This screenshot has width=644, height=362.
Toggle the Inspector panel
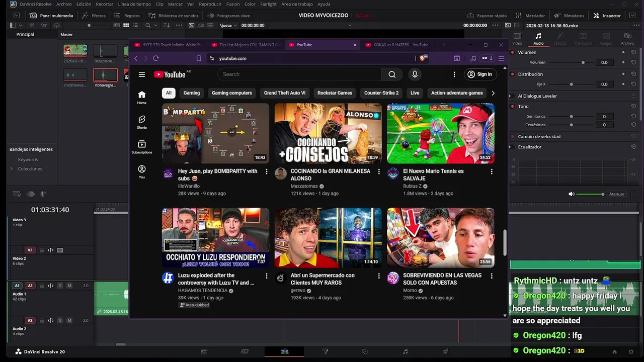607,16
